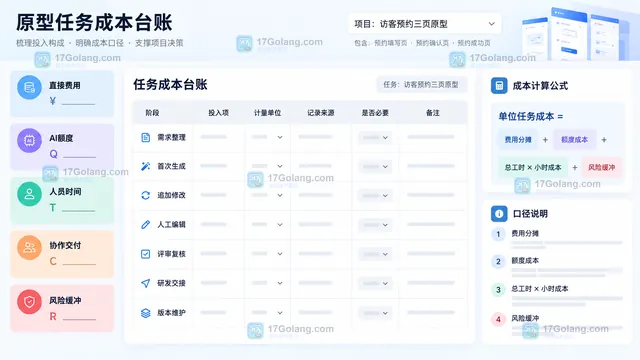Open 计量单位 dropdown in 追加修改 row
The height and width of the screenshot is (360, 640).
[x=267, y=195]
